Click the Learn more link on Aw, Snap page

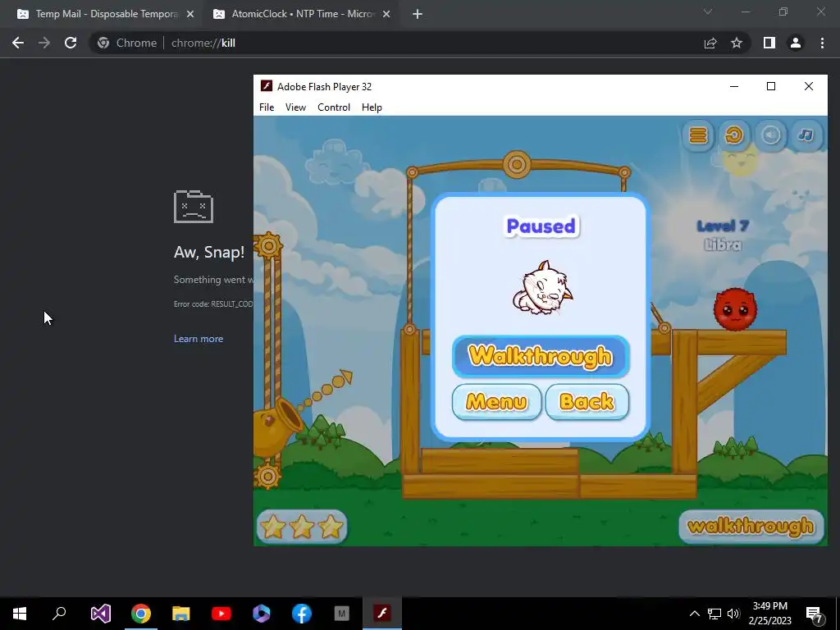click(199, 339)
